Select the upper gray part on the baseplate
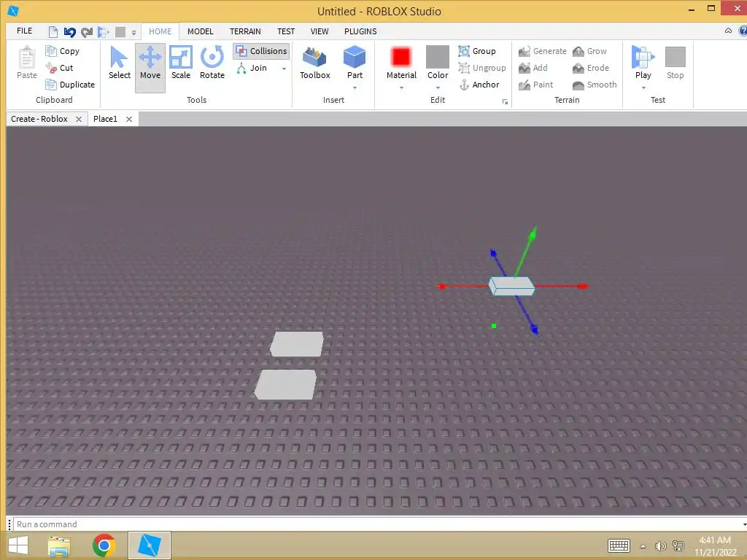 point(297,344)
